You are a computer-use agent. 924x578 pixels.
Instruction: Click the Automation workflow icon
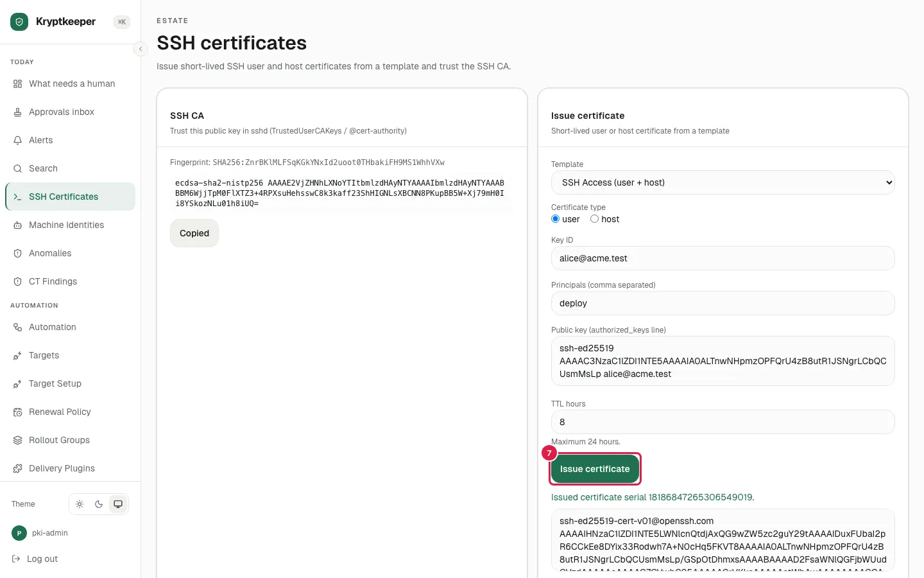[x=17, y=328]
